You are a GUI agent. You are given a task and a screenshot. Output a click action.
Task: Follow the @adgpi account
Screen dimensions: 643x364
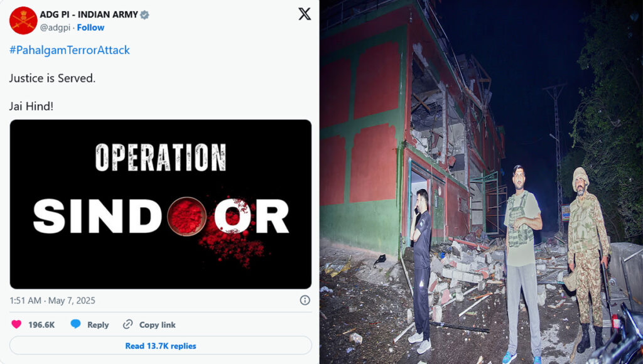tap(90, 28)
